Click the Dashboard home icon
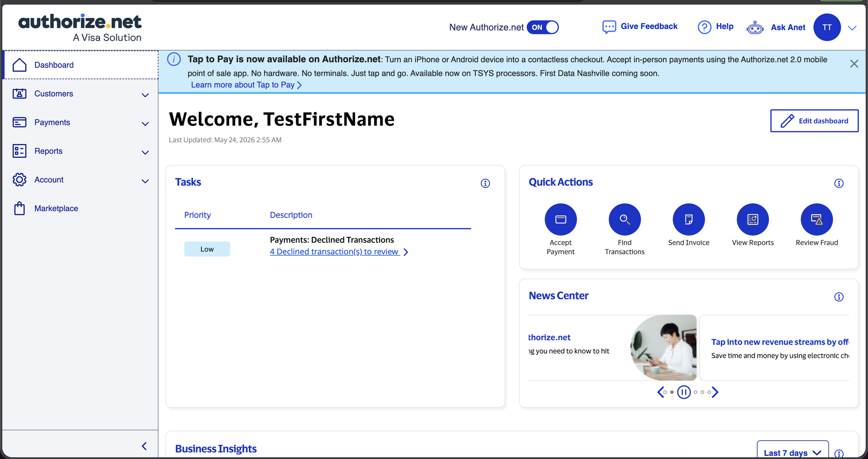This screenshot has height=459, width=868. click(20, 65)
